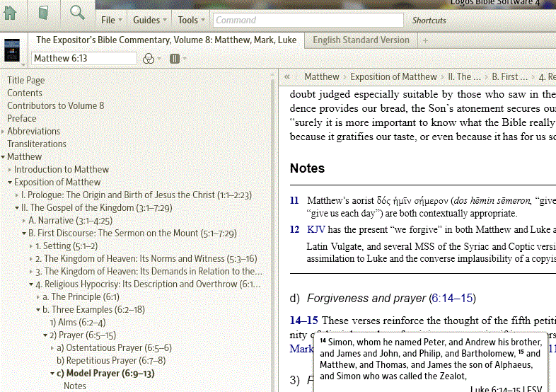The height and width of the screenshot is (392, 556).
Task: Open note number 11 link
Action: (x=294, y=201)
